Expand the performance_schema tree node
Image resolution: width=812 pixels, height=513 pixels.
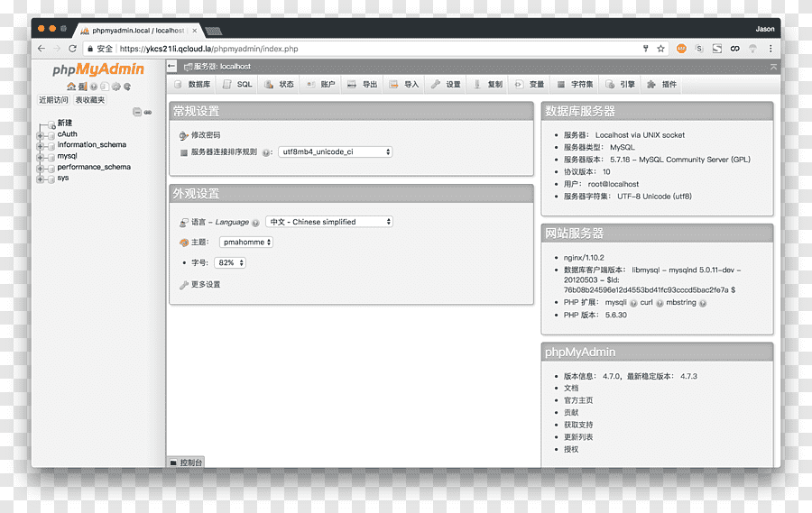tap(40, 169)
